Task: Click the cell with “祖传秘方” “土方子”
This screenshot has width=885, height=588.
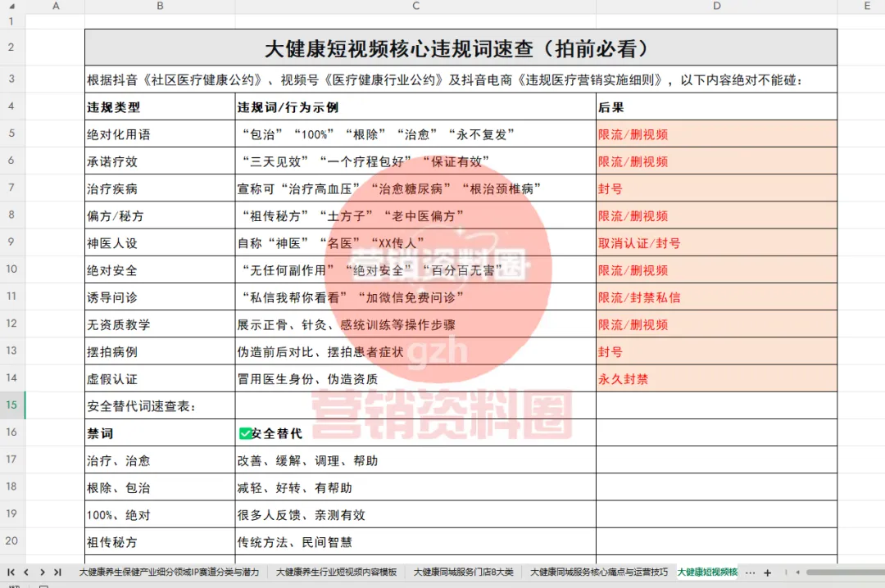Action: pos(415,215)
